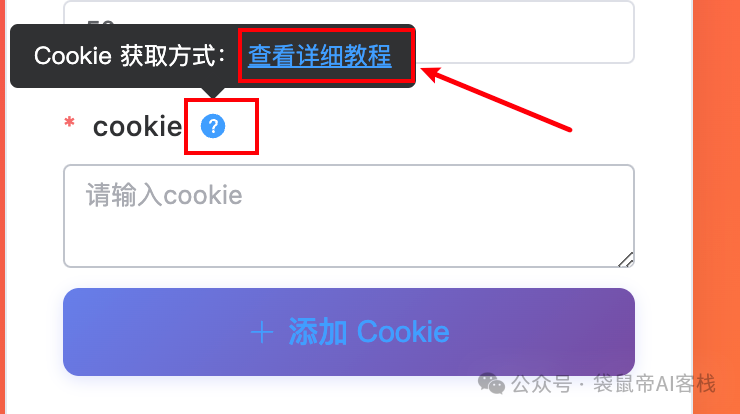Click the textarea resize handle corner
Screen dimensions: 740x414
click(626, 260)
